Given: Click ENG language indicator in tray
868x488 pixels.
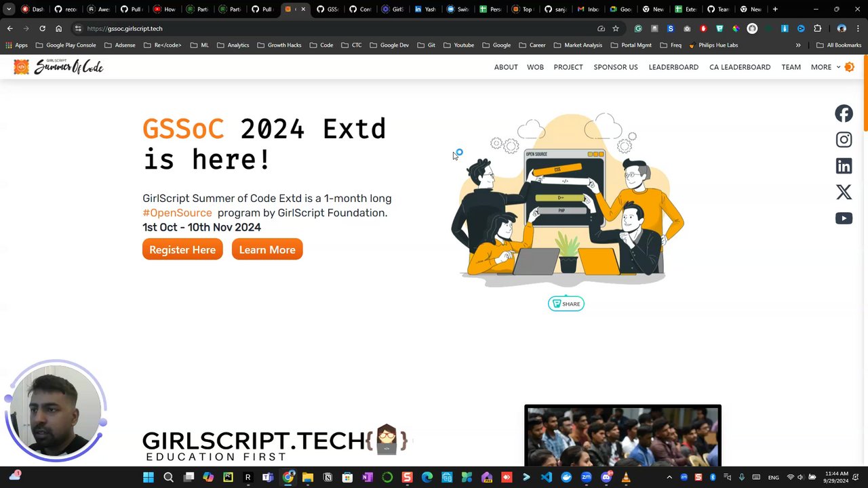Looking at the screenshot, I should [x=773, y=477].
